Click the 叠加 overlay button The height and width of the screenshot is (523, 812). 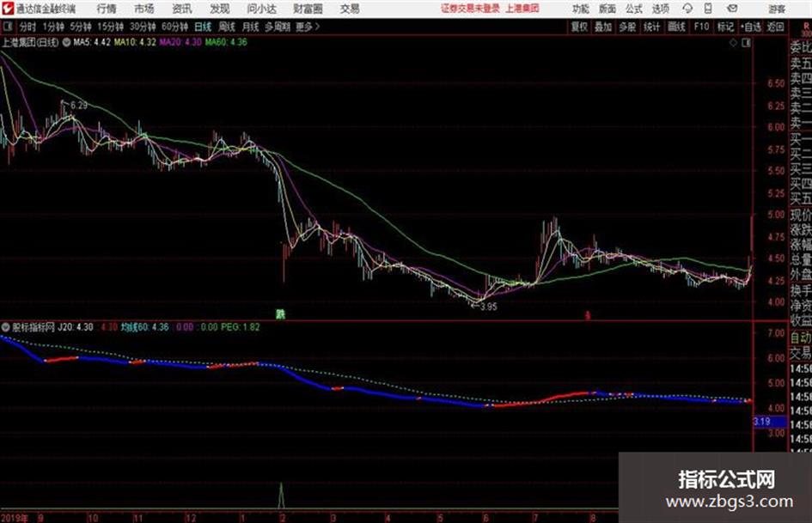[603, 27]
